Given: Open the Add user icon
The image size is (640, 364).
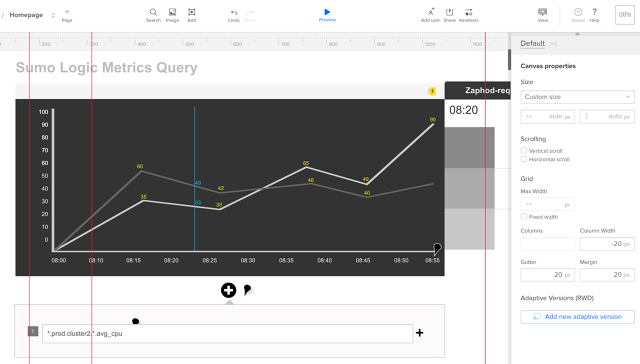Looking at the screenshot, I should click(431, 12).
